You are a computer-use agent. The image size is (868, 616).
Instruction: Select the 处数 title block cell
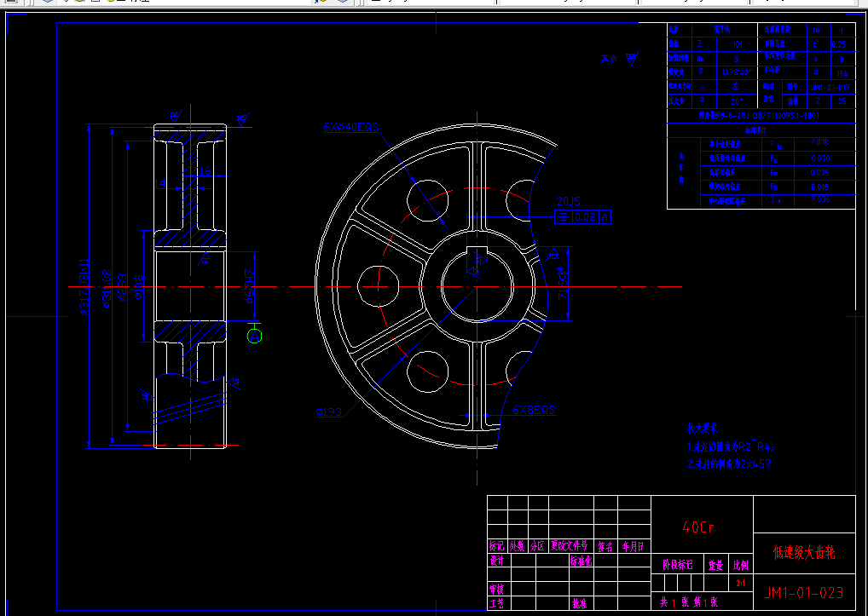pos(517,546)
